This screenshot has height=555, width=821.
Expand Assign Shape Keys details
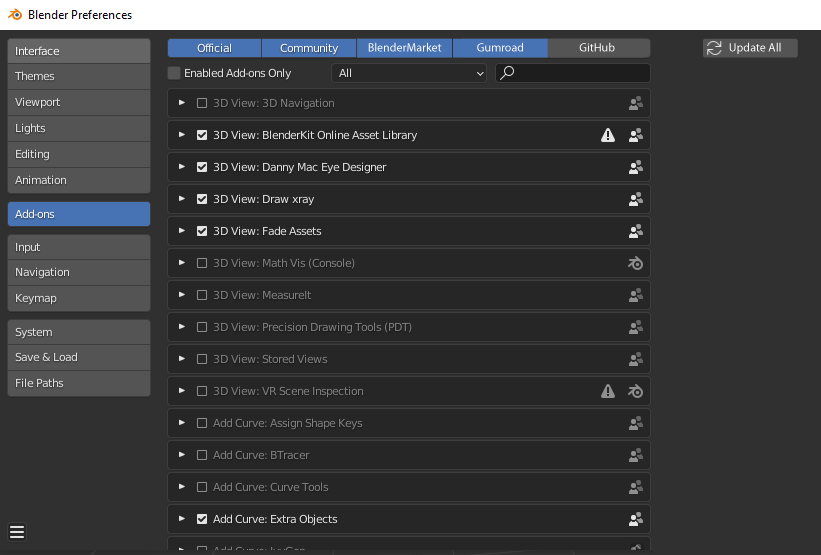tap(182, 423)
